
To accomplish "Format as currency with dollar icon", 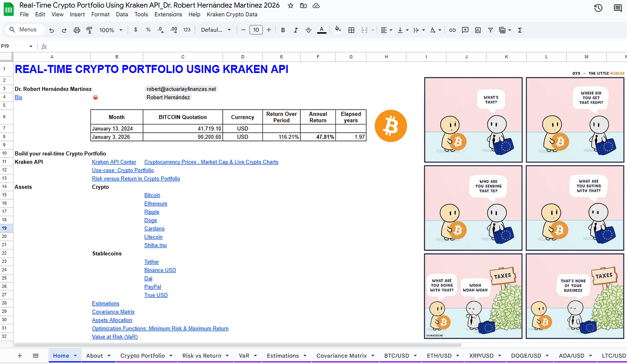I will point(136,30).
